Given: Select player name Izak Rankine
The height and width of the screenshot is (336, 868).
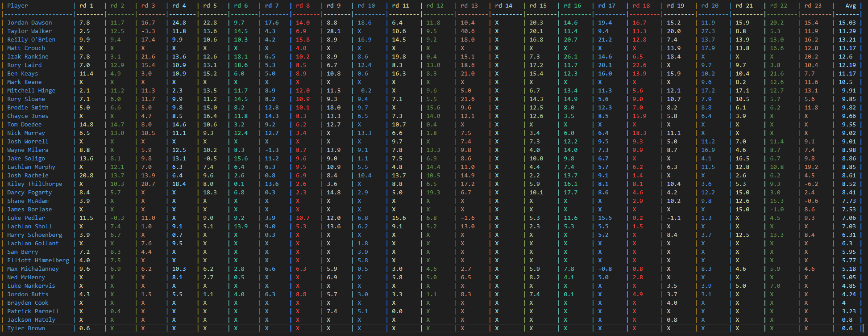Looking at the screenshot, I should point(28,57).
